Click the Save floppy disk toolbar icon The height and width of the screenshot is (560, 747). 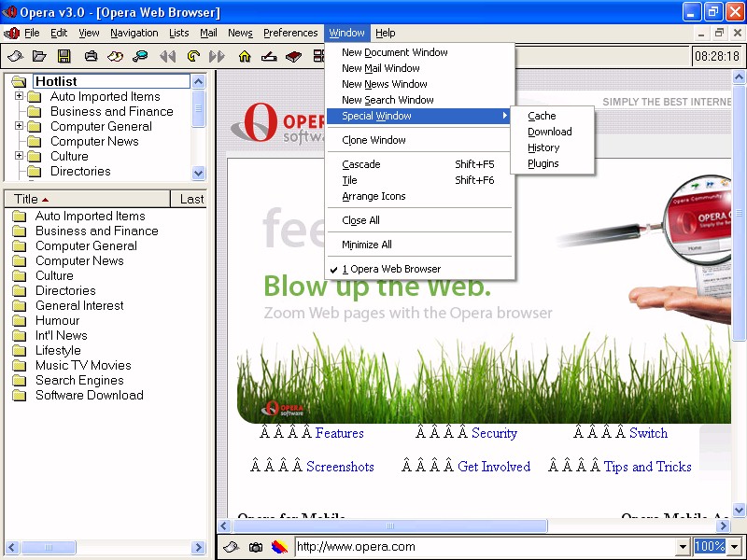tap(63, 56)
